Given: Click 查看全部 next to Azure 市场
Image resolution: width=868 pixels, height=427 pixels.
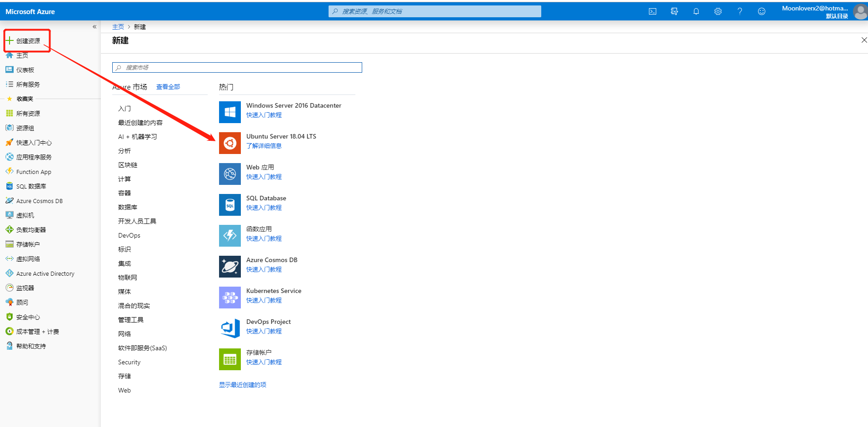Looking at the screenshot, I should point(168,87).
